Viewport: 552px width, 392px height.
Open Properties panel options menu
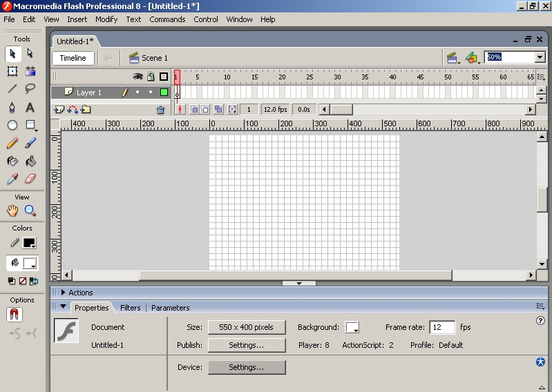click(540, 306)
